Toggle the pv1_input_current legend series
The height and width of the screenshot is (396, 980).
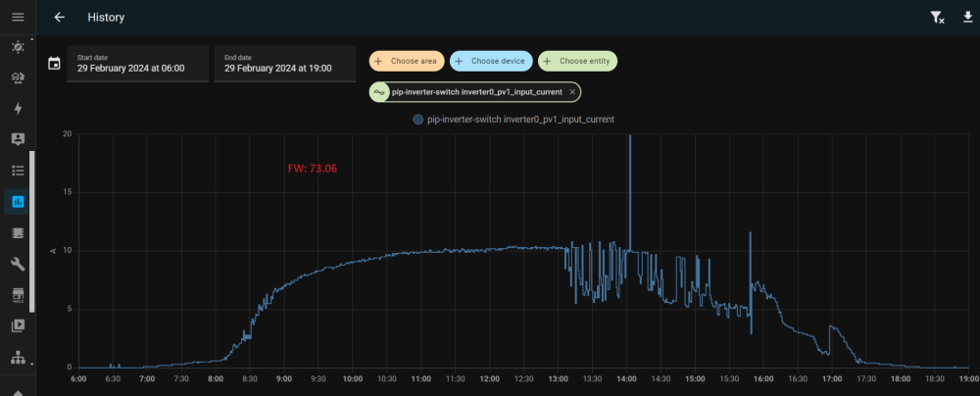tap(514, 119)
